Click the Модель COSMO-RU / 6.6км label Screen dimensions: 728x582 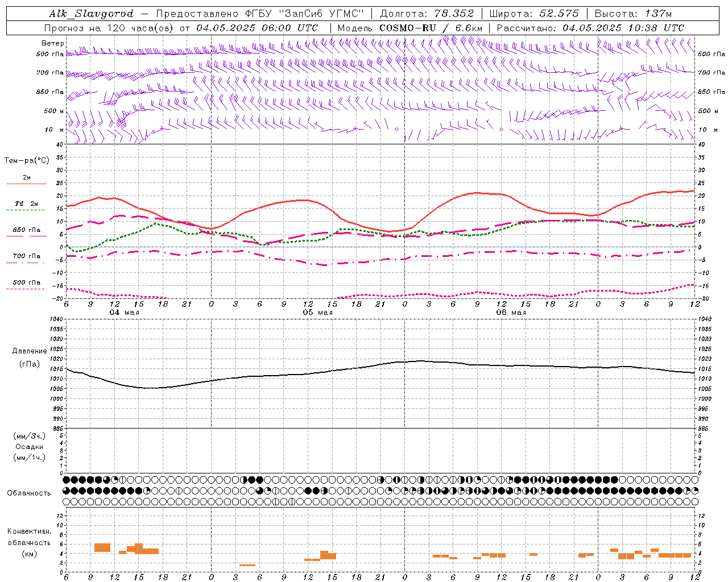coord(410,28)
